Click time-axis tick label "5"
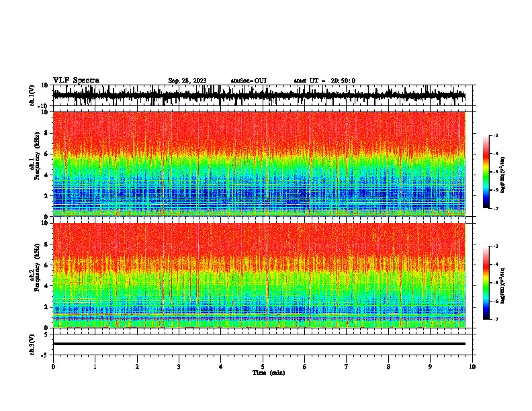532x411 pixels. point(263,367)
